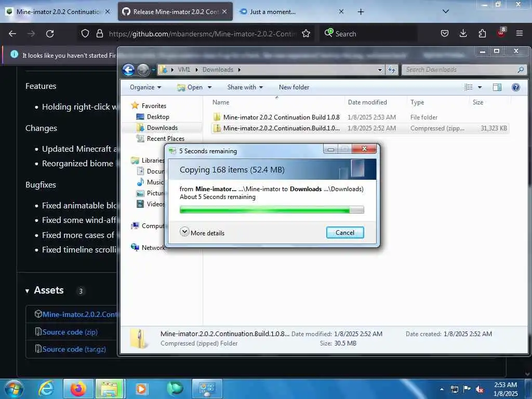Go back in Firefox browser

(12, 34)
